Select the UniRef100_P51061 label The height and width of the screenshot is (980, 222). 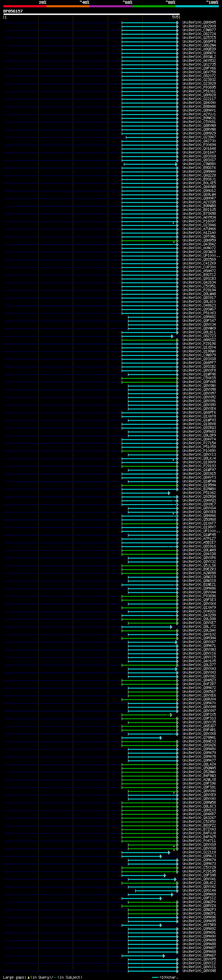[x=199, y=91]
